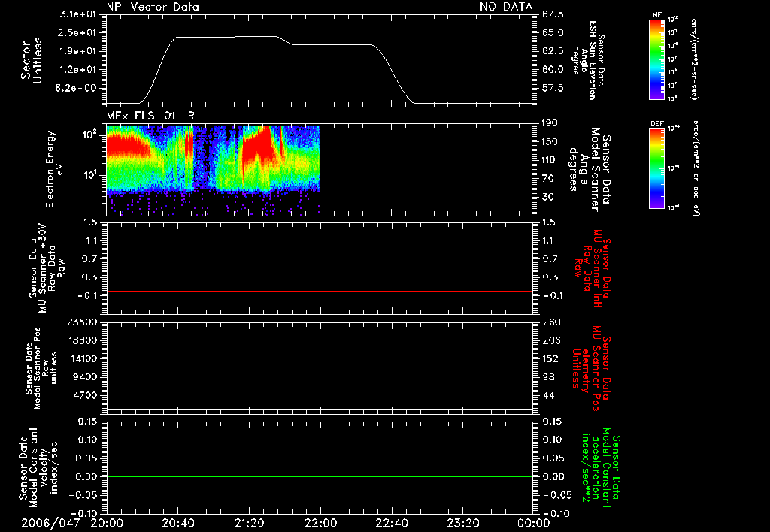Click the "00:00" time axis label

(533, 523)
